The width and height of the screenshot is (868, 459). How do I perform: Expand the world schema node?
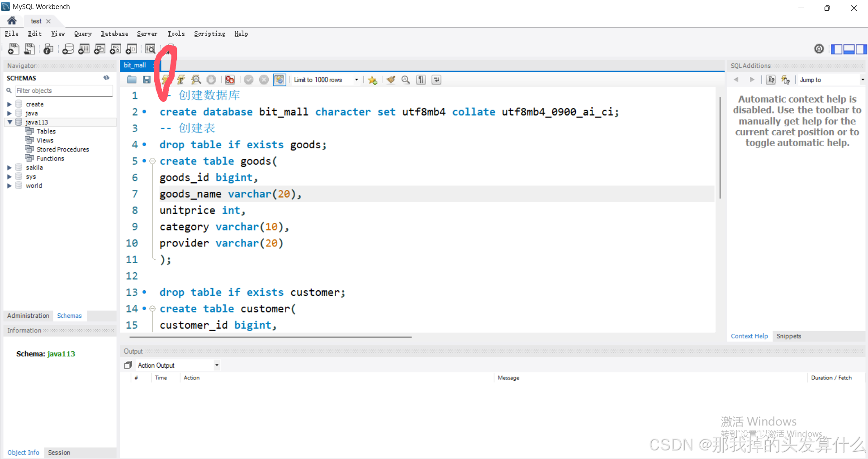(9, 186)
